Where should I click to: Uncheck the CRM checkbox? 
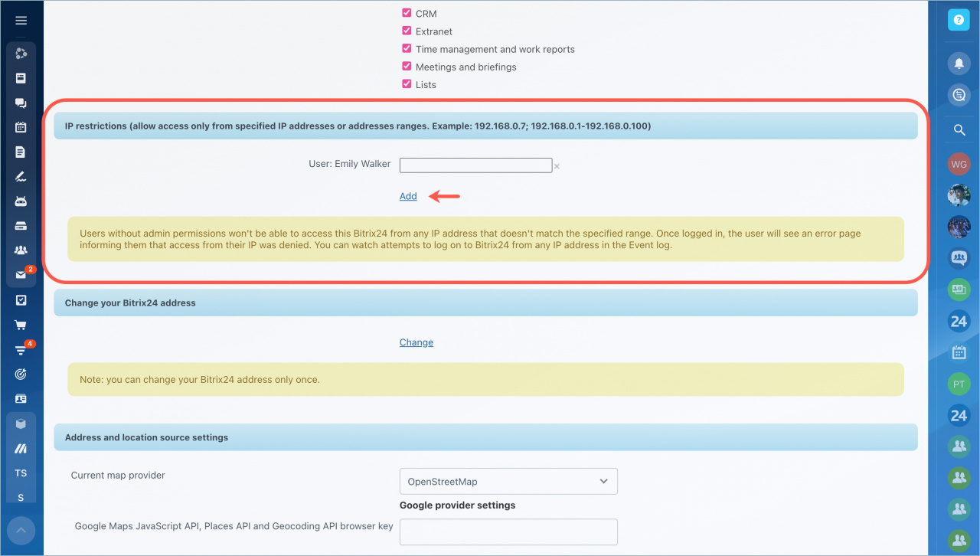pos(407,13)
